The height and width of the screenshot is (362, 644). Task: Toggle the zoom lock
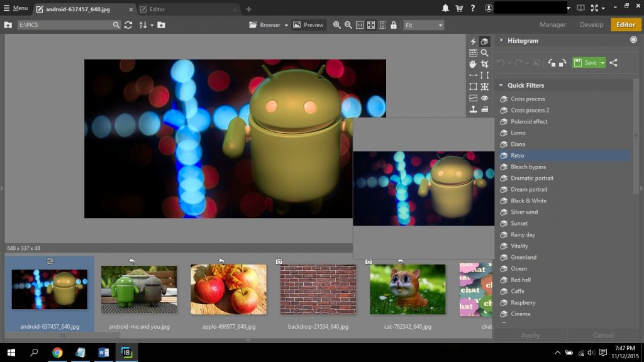tap(394, 25)
